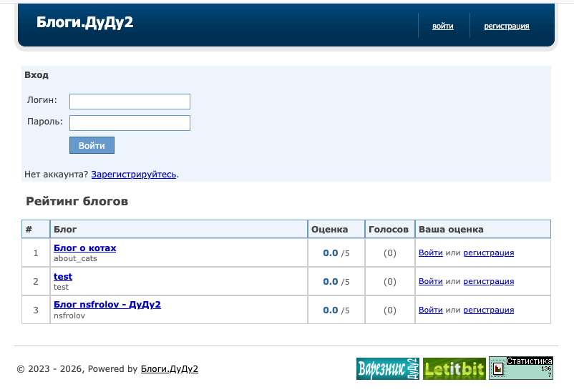Click the Статистика counter badge
Image resolution: width=574 pixels, height=392 pixels.
point(521,368)
